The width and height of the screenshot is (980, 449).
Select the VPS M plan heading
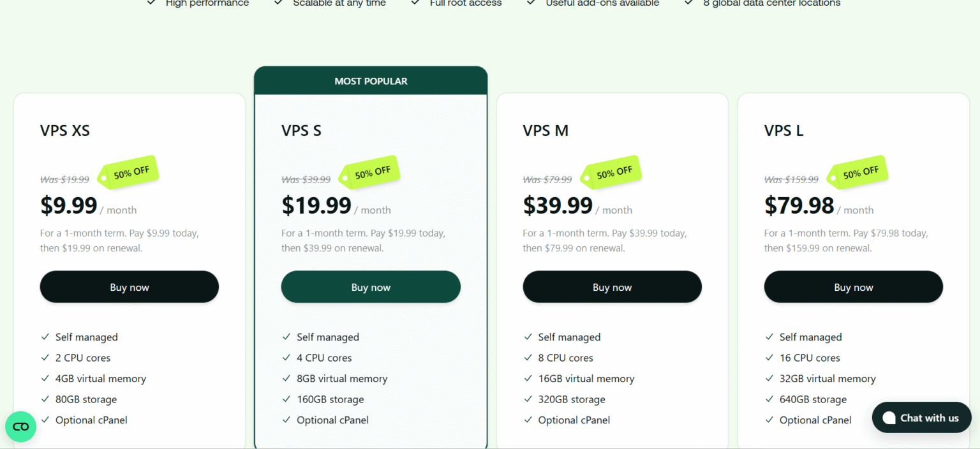[x=546, y=131]
